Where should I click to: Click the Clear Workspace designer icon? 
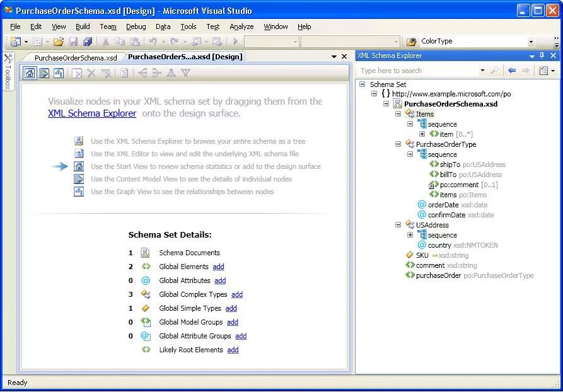pyautogui.click(x=77, y=73)
